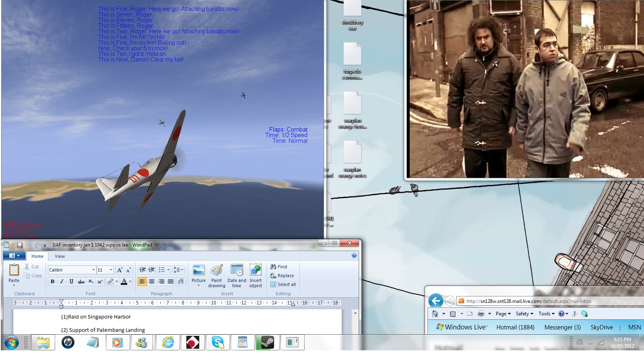The width and height of the screenshot is (644, 362).
Task: Click the Internet Explorer address bar URL
Action: (529, 301)
